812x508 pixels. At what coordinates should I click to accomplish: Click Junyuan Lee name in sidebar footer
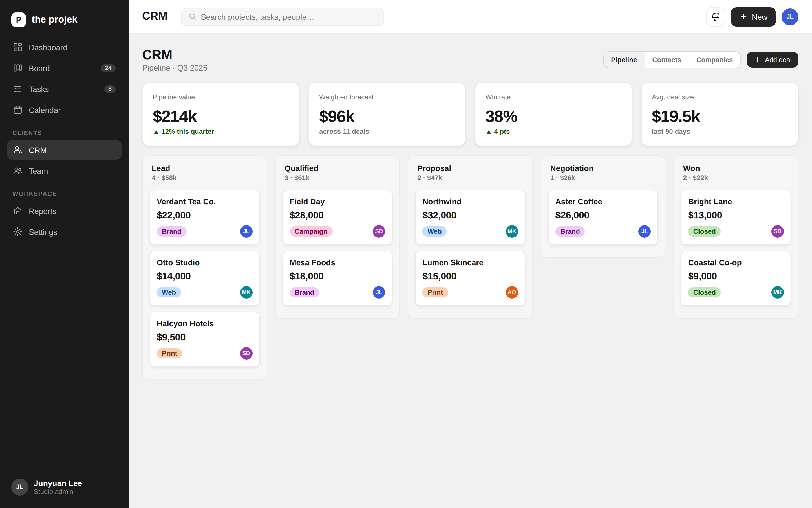[x=58, y=483]
